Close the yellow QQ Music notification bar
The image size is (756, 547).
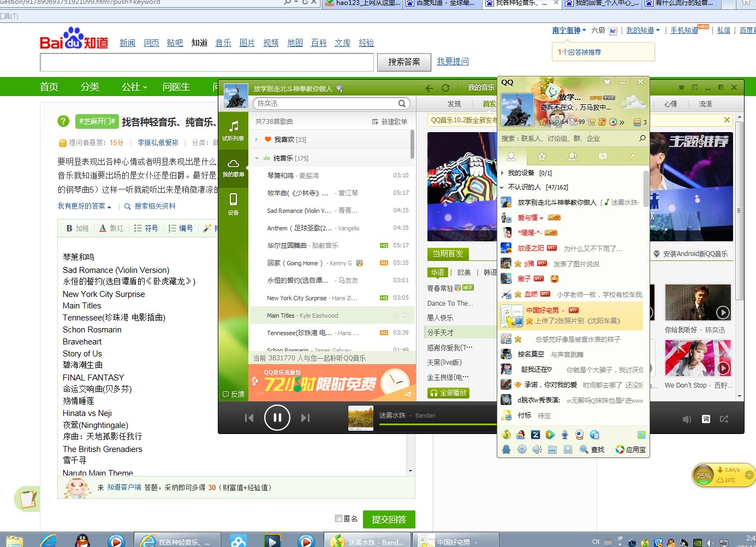tap(727, 120)
